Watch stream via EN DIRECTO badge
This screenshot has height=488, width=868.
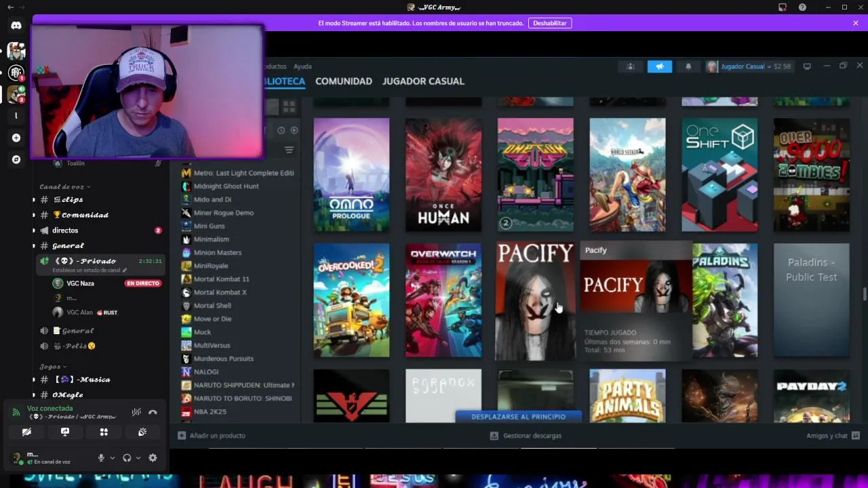[142, 283]
